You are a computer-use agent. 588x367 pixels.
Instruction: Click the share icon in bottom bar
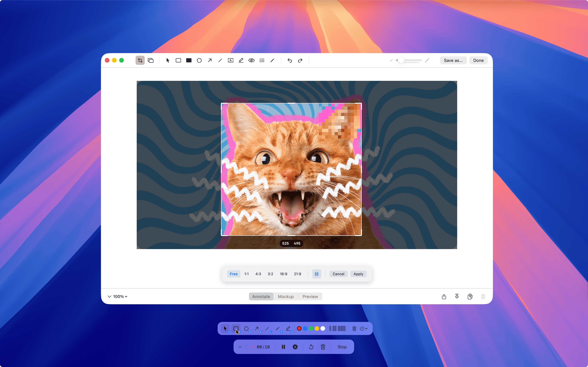pos(444,296)
